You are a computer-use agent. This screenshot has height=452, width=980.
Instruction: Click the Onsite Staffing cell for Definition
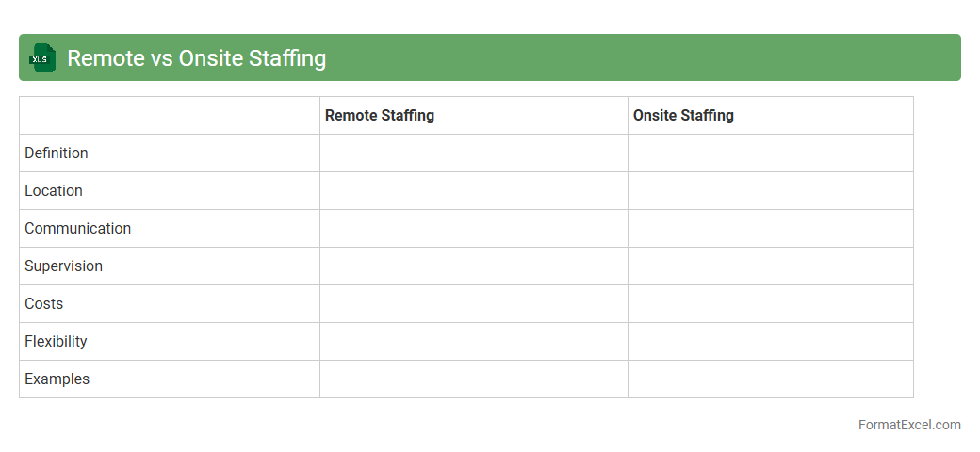(771, 153)
